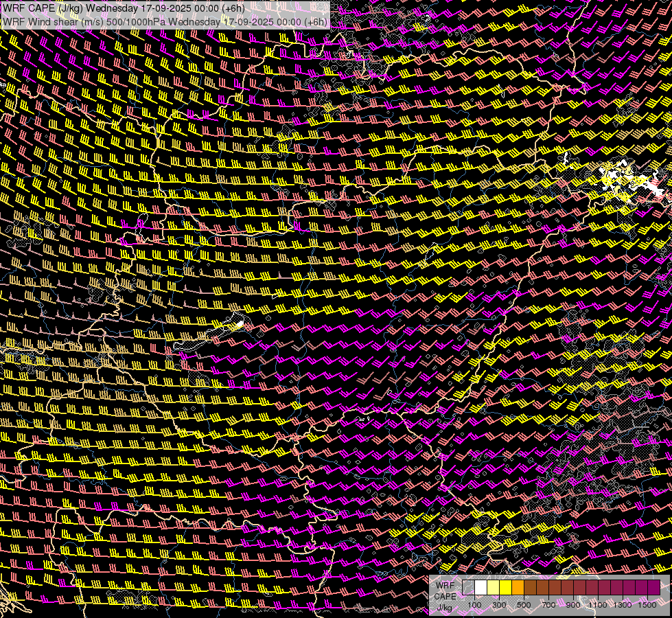Click the legend label 900
This screenshot has height=618, width=672.
click(573, 605)
